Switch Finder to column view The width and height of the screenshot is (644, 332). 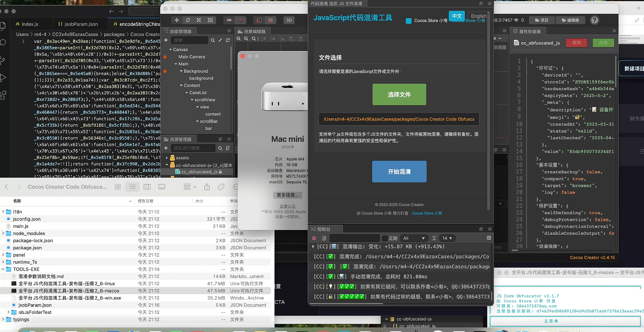147,187
